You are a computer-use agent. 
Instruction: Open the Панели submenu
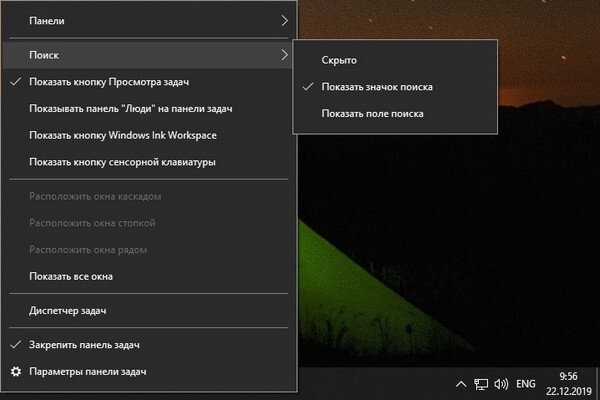(x=149, y=21)
